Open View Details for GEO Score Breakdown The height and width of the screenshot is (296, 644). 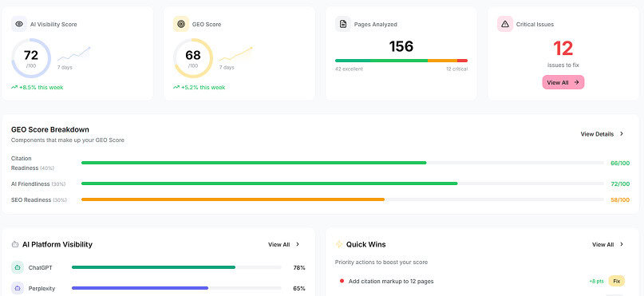pos(603,134)
